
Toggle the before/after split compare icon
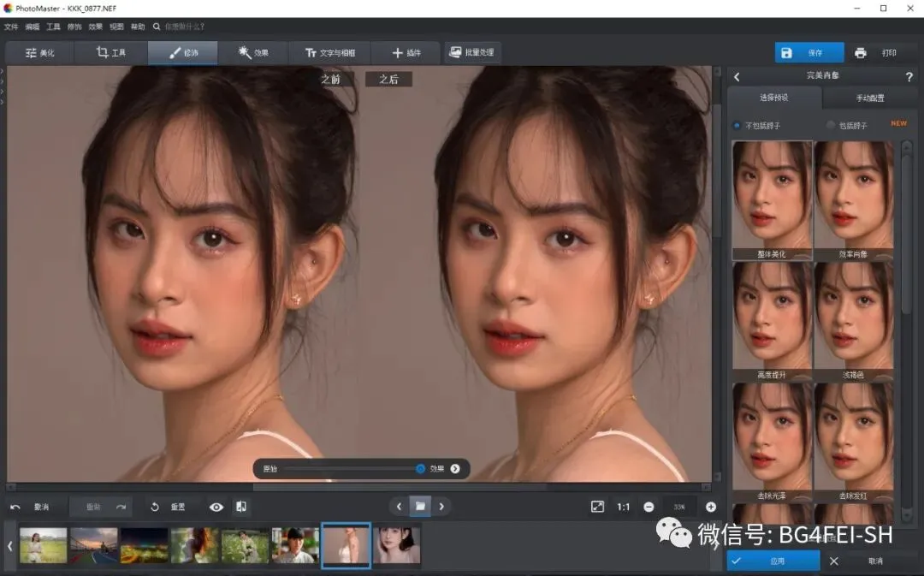pyautogui.click(x=241, y=507)
